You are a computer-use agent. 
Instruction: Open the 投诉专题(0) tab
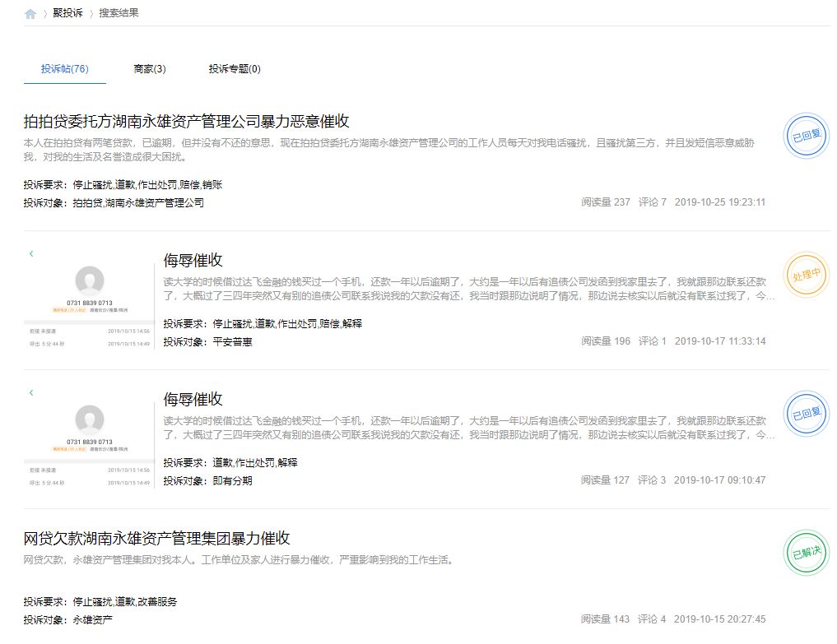click(235, 69)
